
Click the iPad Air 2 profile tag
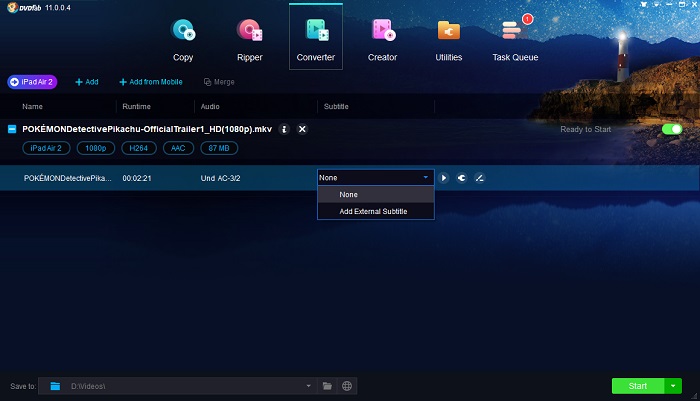[46, 148]
